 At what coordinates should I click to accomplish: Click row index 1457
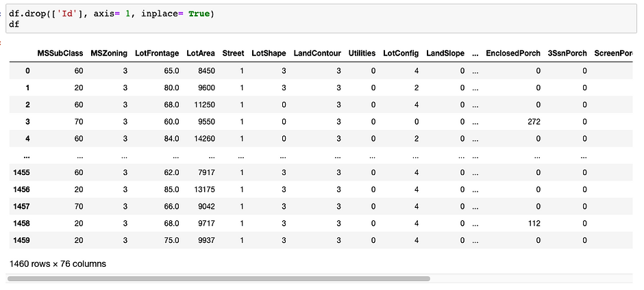21,207
